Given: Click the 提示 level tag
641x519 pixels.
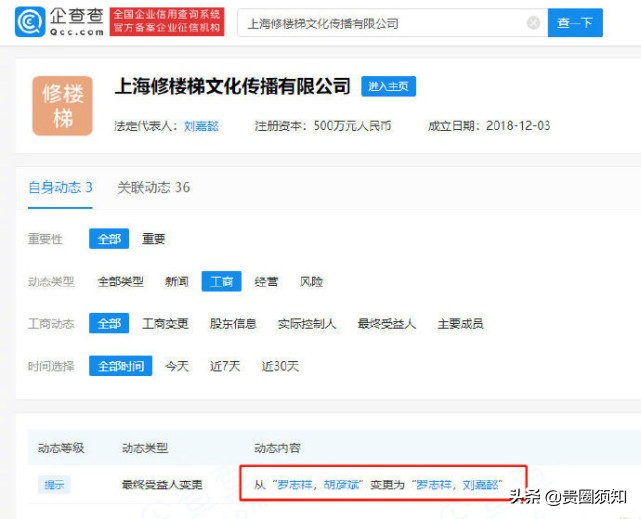Looking at the screenshot, I should tap(54, 485).
